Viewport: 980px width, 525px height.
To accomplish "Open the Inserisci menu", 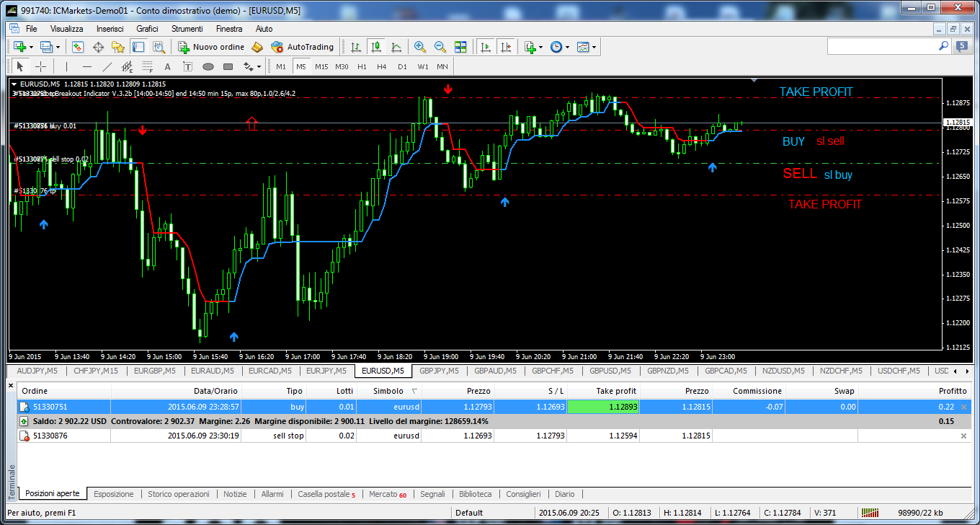I will coord(110,29).
